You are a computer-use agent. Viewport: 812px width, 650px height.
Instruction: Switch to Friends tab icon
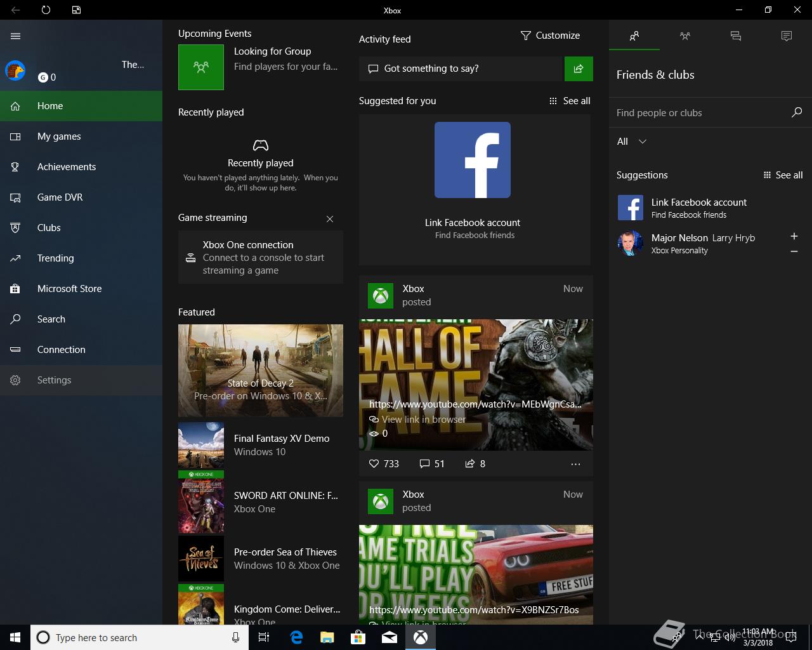tap(634, 36)
